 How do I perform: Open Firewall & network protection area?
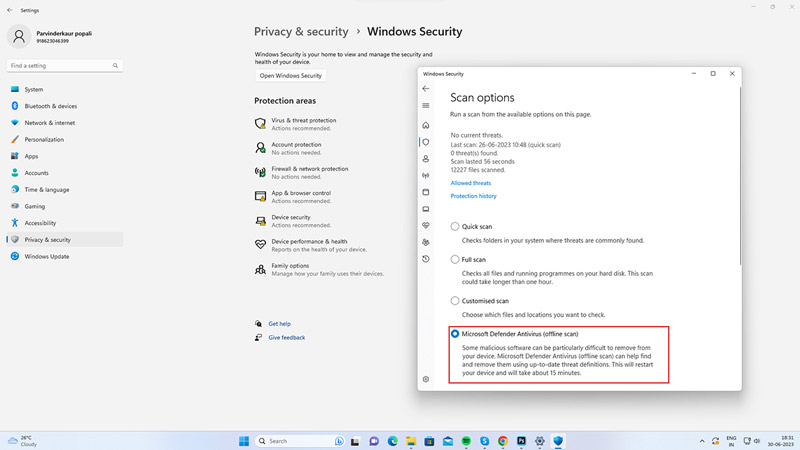302,172
